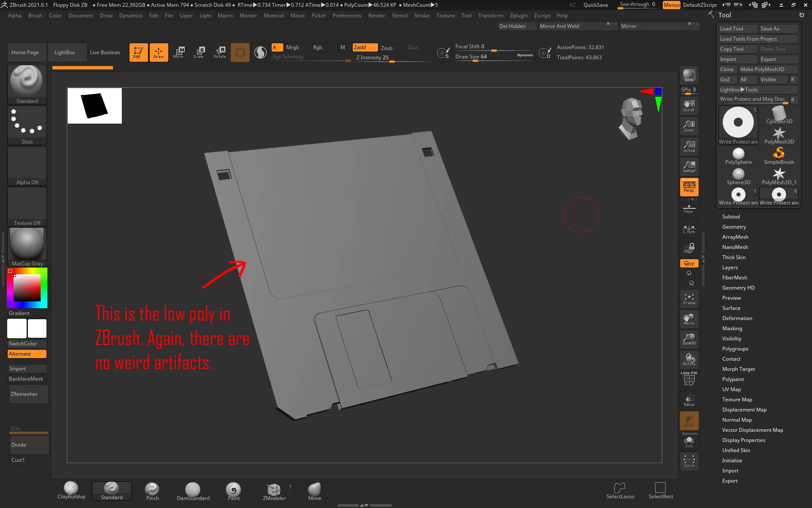Select the ClayBuildup brush icon
Viewport: 812px width, 508px height.
(71, 489)
